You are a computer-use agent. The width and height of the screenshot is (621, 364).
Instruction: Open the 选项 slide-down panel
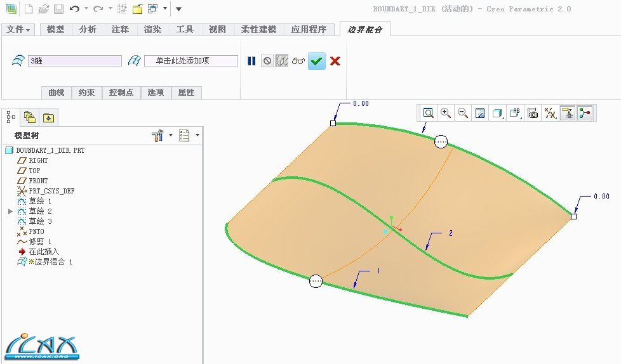coord(156,93)
